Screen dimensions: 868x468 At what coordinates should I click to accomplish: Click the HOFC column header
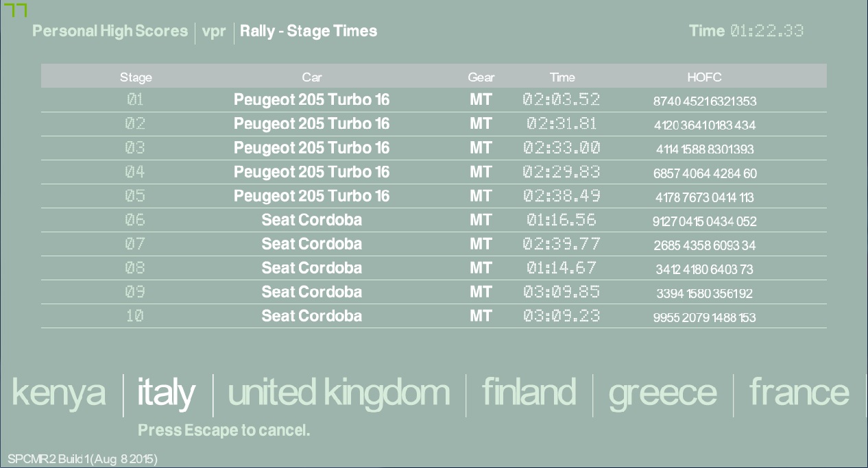click(x=704, y=77)
